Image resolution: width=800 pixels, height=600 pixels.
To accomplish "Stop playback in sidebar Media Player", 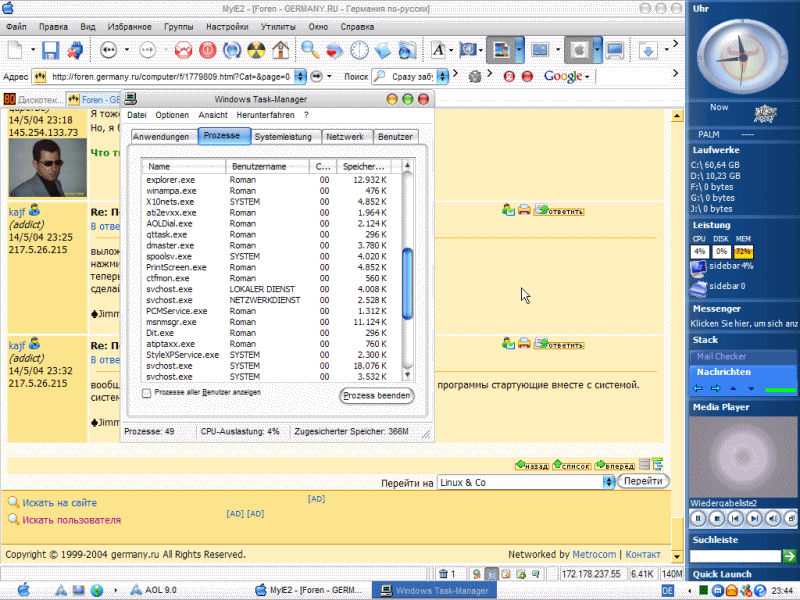I will tap(717, 519).
